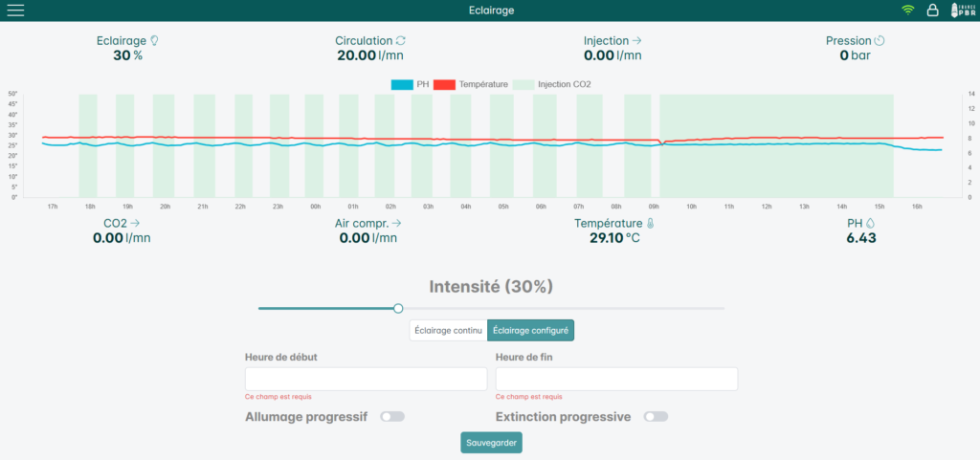Click the 00h label on chart axis

[316, 207]
